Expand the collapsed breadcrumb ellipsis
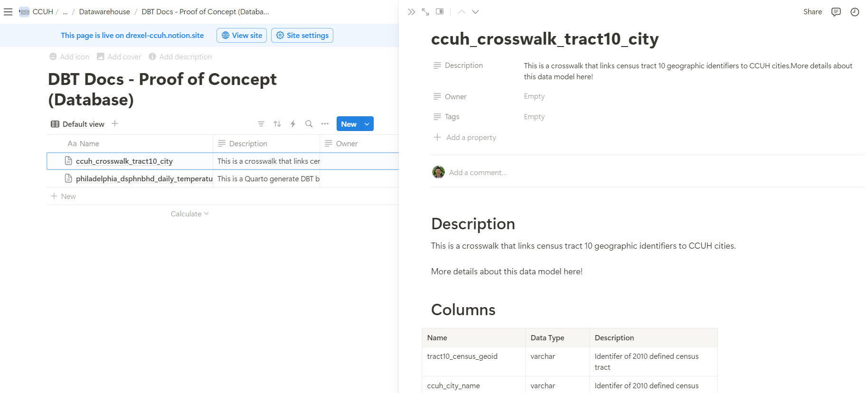 [x=65, y=12]
